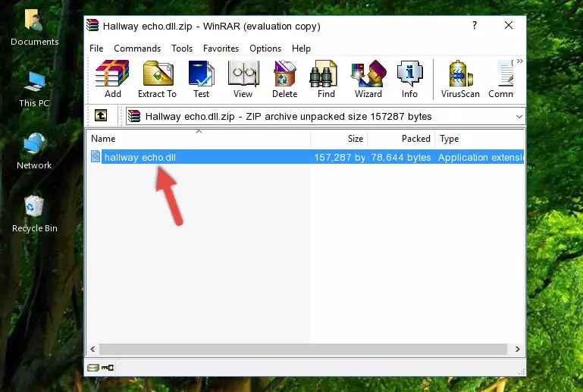583x392 pixels.
Task: Open the Tools menu
Action: point(182,49)
